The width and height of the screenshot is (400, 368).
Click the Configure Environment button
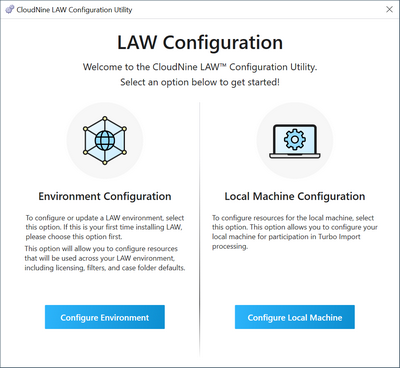pos(105,317)
